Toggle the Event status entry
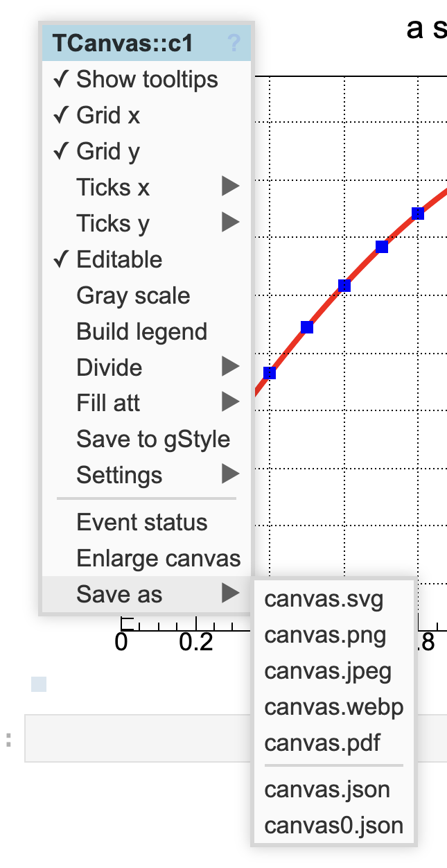The height and width of the screenshot is (868, 447). (141, 523)
